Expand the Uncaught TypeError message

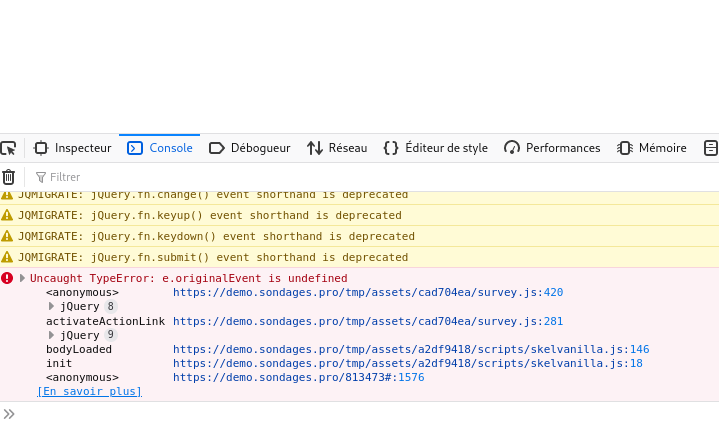pos(23,278)
